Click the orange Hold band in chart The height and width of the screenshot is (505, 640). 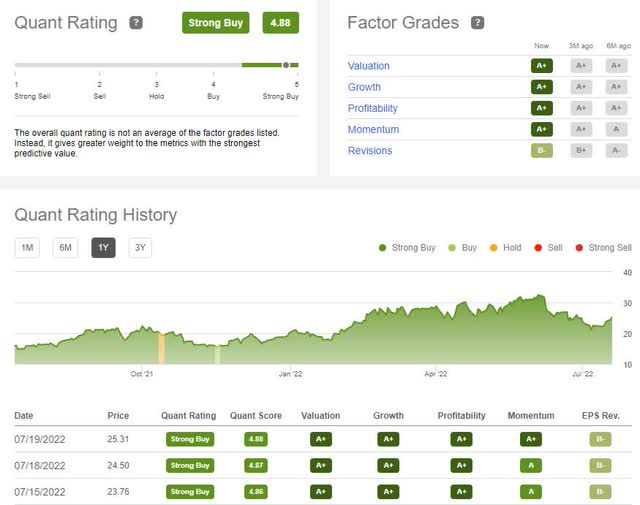point(162,348)
